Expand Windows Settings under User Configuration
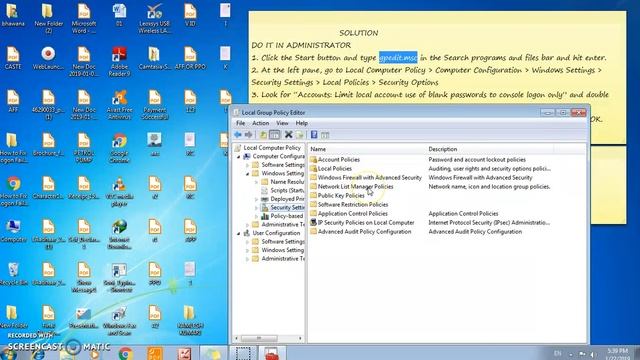This screenshot has width=640, height=360. [x=247, y=250]
